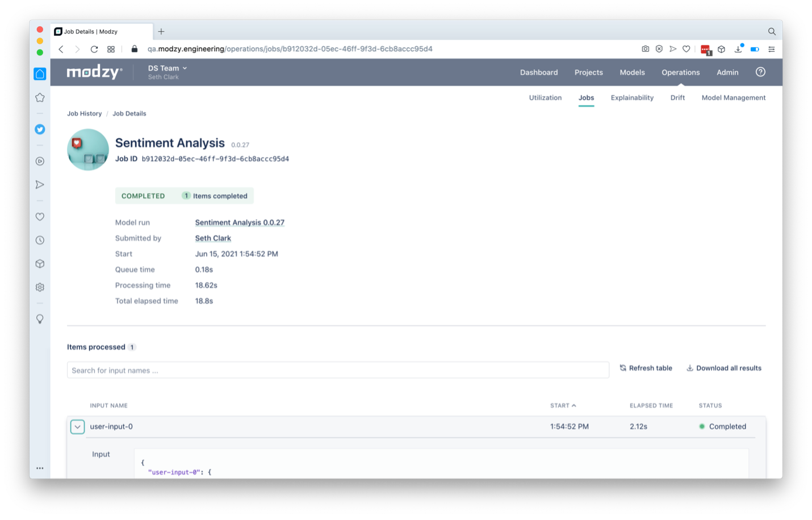Open Models in top navigation
The height and width of the screenshot is (520, 812).
point(632,73)
